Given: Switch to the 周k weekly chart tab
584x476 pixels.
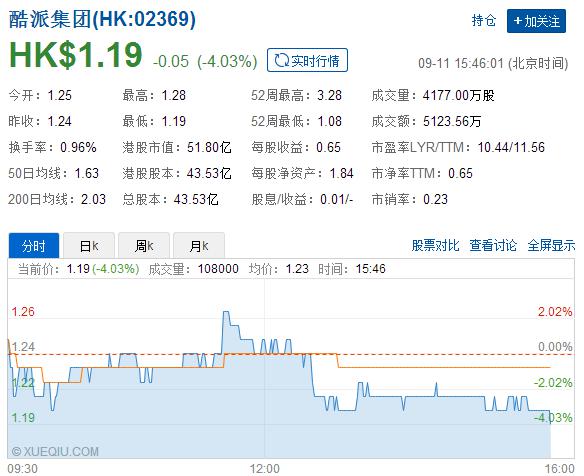Looking at the screenshot, I should point(144,246).
